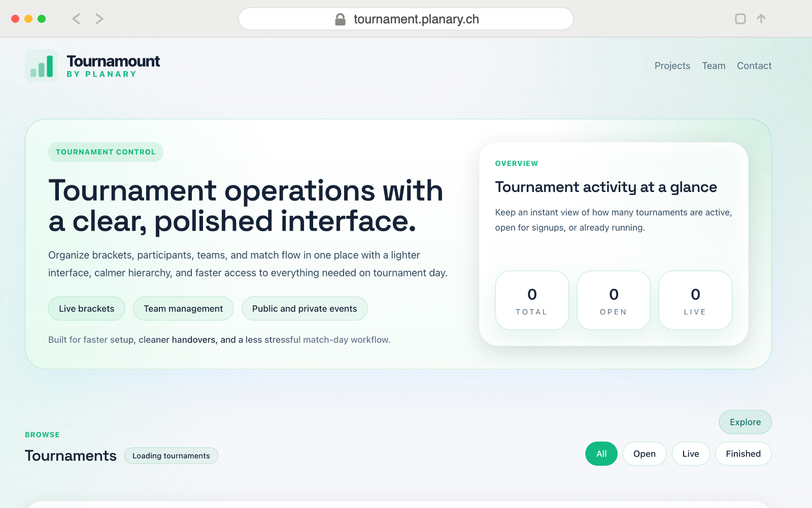
Task: Click the Live brackets pill
Action: [x=87, y=308]
